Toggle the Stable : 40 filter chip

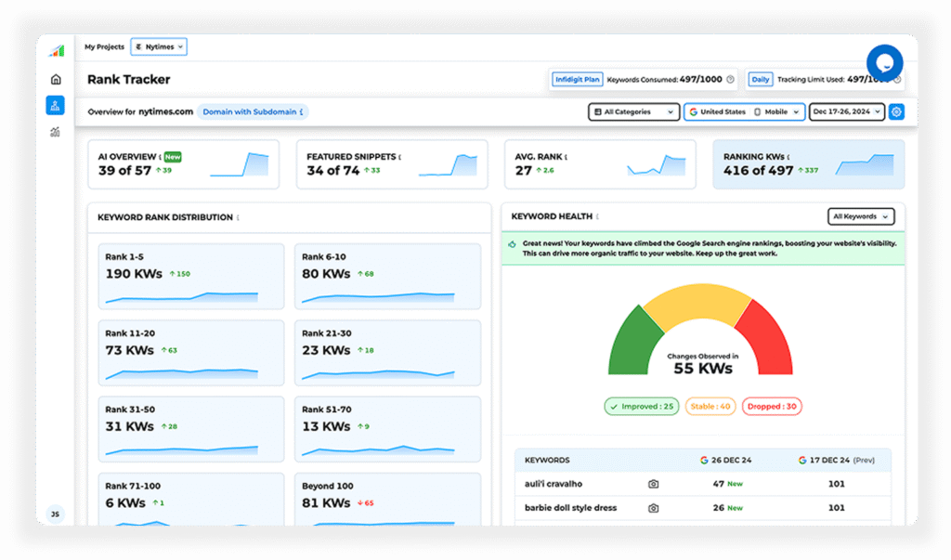[x=710, y=406]
